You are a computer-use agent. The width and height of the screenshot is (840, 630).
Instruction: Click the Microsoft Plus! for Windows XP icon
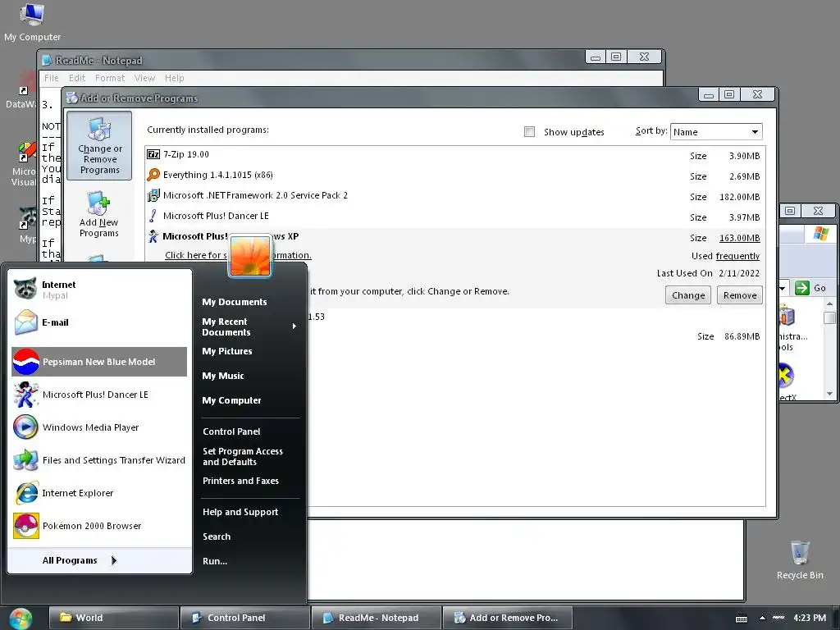click(x=153, y=236)
